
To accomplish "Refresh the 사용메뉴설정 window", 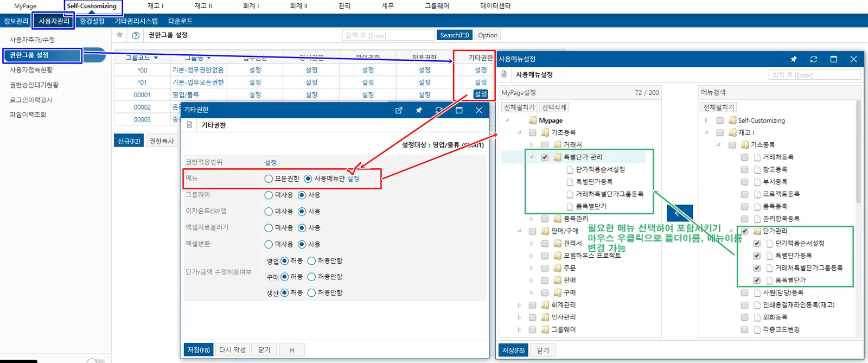I will (813, 59).
